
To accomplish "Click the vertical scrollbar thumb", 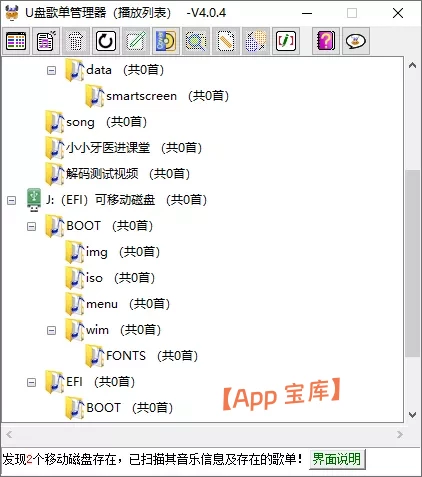I will pyautogui.click(x=413, y=263).
